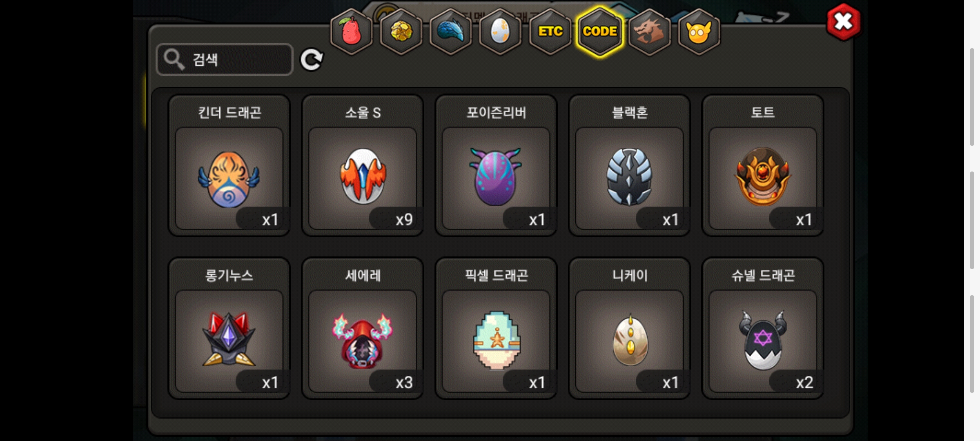The width and height of the screenshot is (980, 441).
Task: Select the 블랙혼 armored egg
Action: 629,165
